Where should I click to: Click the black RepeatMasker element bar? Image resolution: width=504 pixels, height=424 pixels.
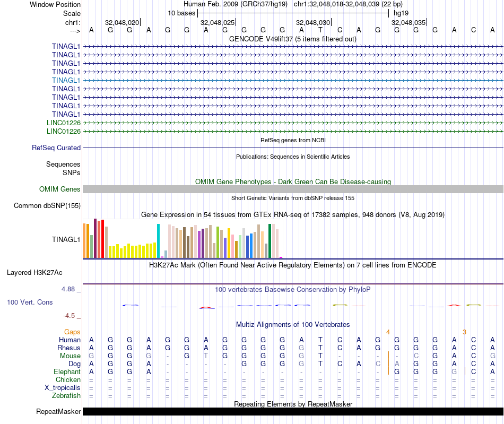293,412
